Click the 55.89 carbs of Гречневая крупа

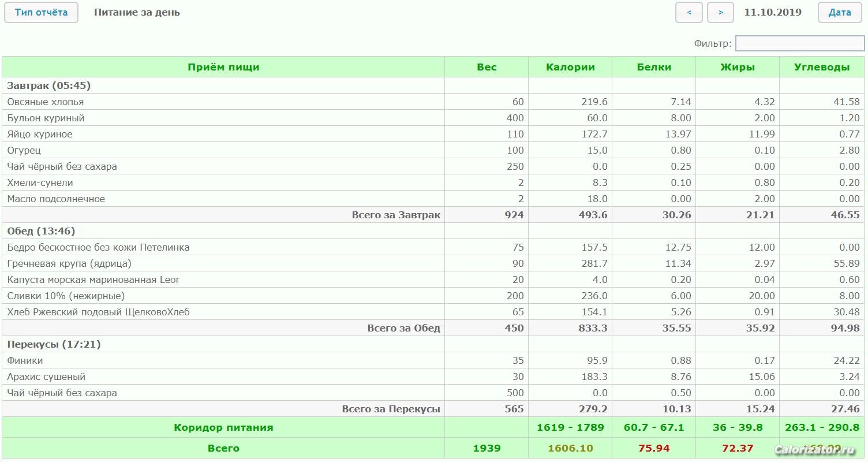click(x=845, y=263)
